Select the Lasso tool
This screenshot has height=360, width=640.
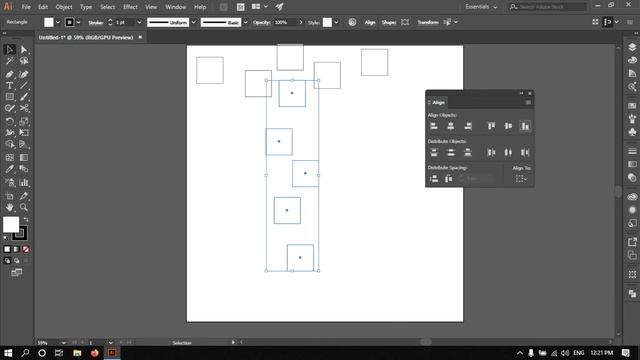tap(24, 61)
